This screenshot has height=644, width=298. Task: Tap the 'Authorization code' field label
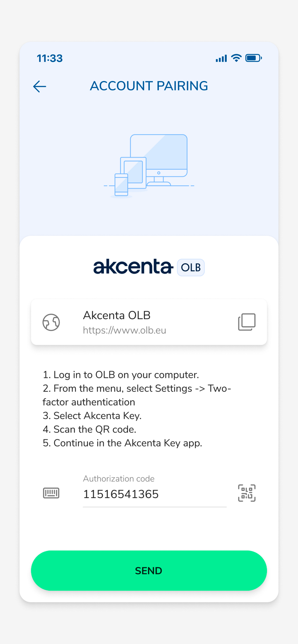[x=118, y=479]
